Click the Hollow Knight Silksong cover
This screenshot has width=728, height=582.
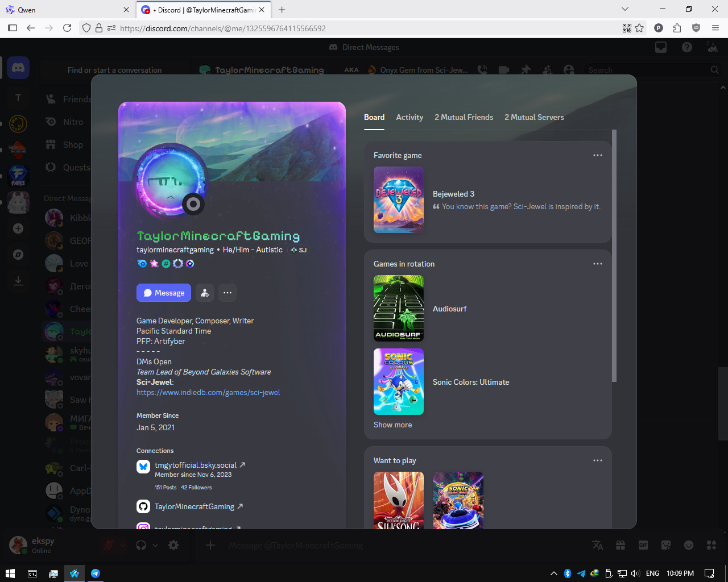(x=399, y=500)
